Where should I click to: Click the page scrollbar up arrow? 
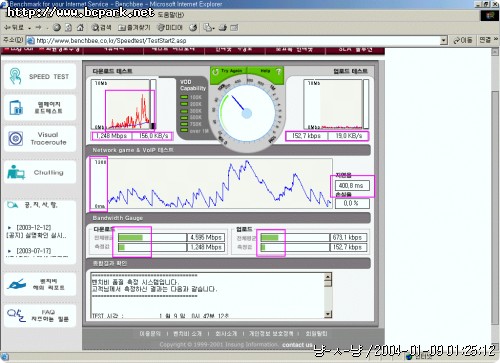click(495, 51)
